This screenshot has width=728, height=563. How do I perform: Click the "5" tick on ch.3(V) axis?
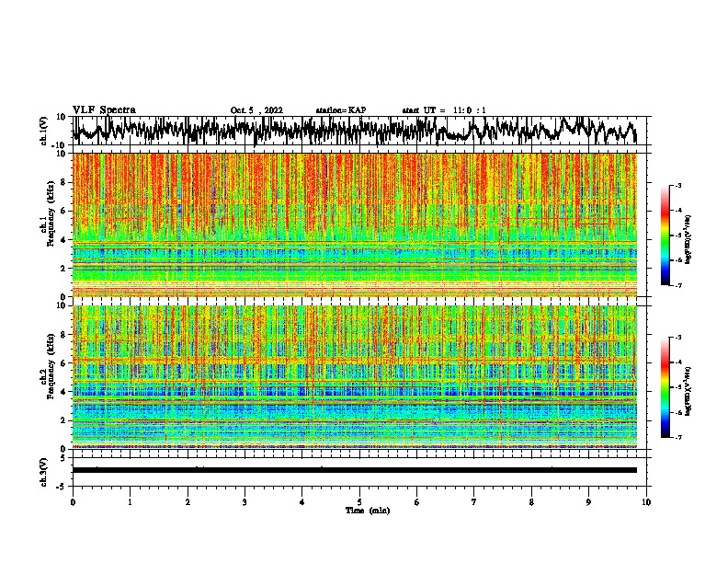[63, 458]
